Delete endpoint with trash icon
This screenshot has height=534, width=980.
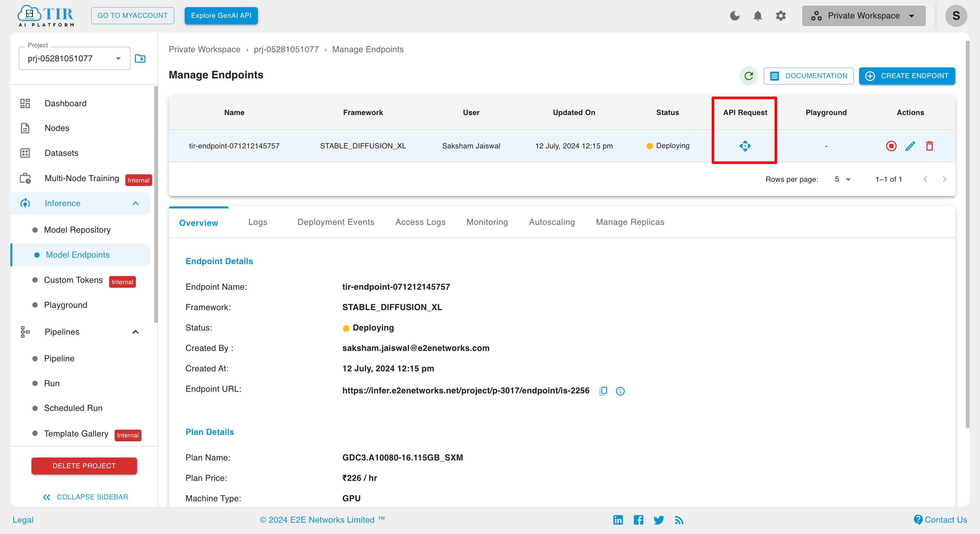929,146
